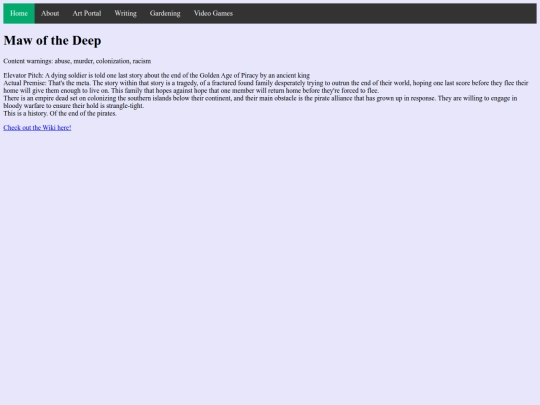
Task: Navigate to Video Games page
Action: pos(213,13)
